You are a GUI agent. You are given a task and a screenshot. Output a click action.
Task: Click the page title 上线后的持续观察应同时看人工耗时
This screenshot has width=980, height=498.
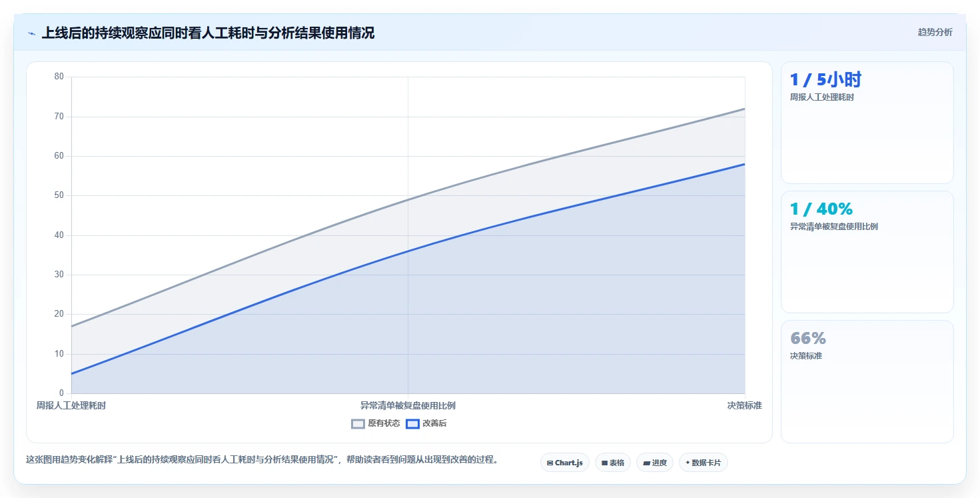(208, 33)
